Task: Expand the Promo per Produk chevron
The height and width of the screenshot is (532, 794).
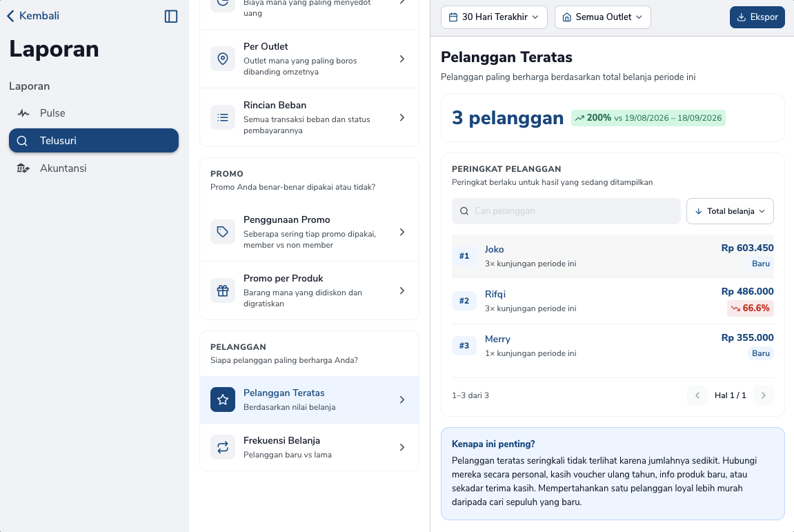Action: click(x=402, y=290)
